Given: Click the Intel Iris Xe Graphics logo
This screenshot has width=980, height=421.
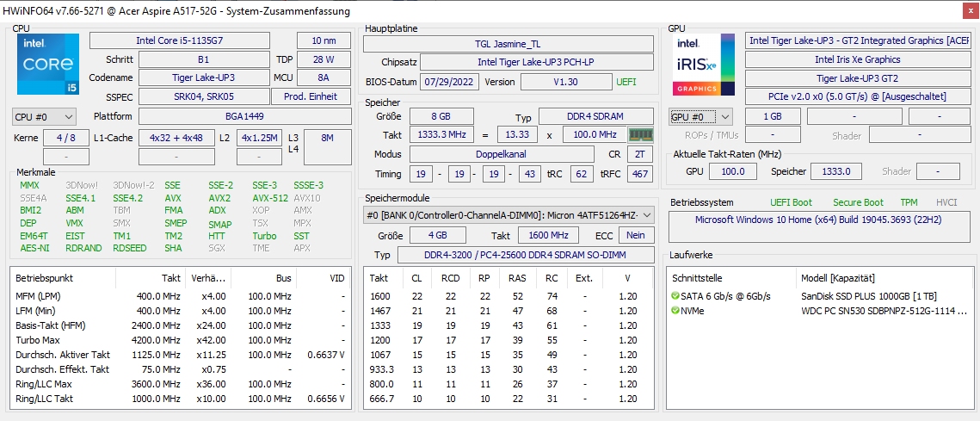Looking at the screenshot, I should pyautogui.click(x=705, y=64).
